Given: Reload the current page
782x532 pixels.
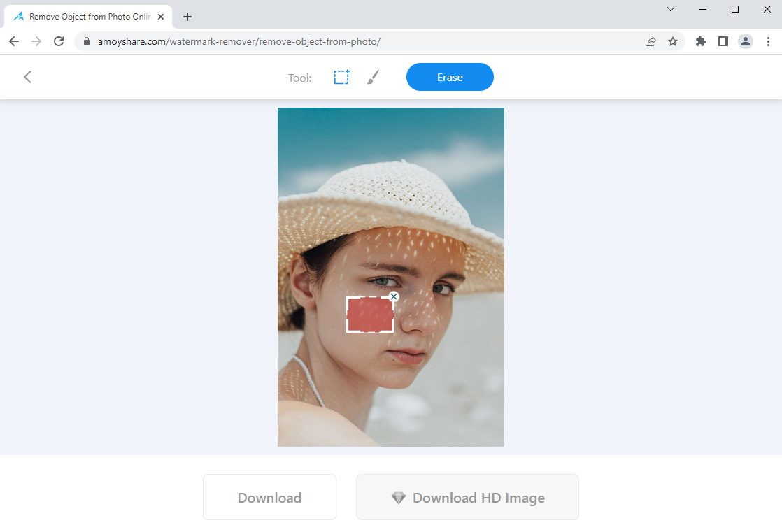Looking at the screenshot, I should click(x=59, y=41).
